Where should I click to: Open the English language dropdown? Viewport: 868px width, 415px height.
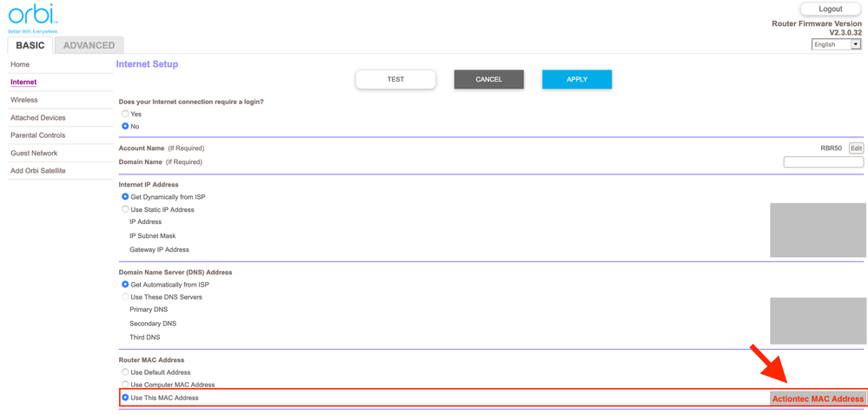point(836,44)
